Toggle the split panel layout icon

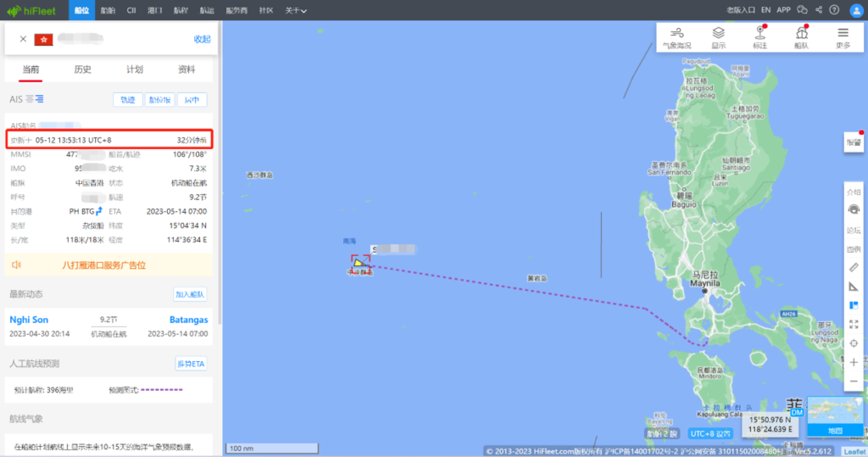point(854,305)
